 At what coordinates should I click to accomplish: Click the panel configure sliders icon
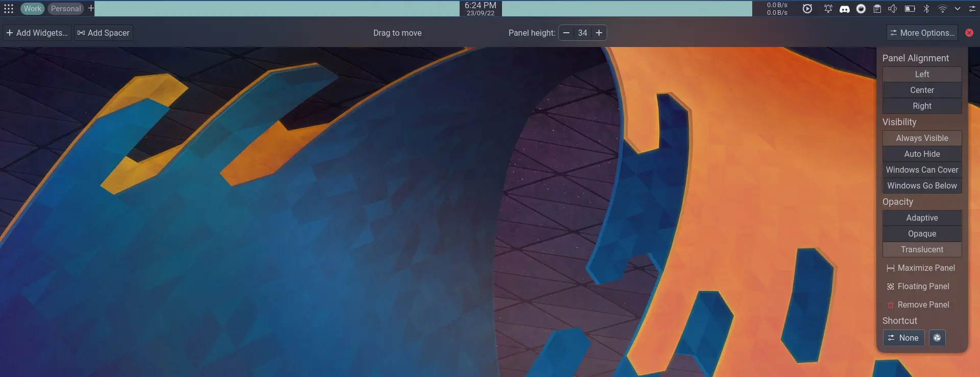(972, 9)
